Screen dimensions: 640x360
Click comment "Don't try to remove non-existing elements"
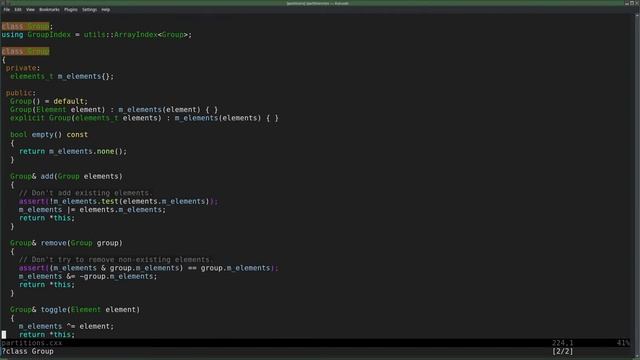coord(115,260)
